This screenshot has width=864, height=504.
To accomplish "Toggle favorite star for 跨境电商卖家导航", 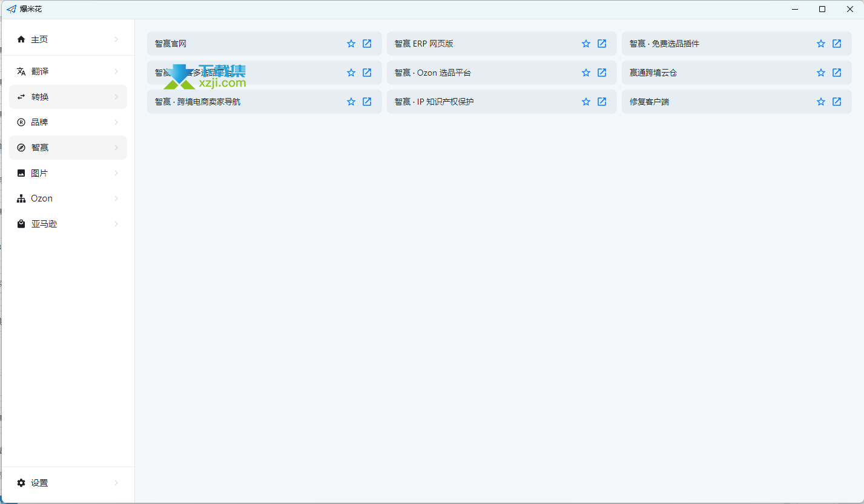I will tap(351, 102).
